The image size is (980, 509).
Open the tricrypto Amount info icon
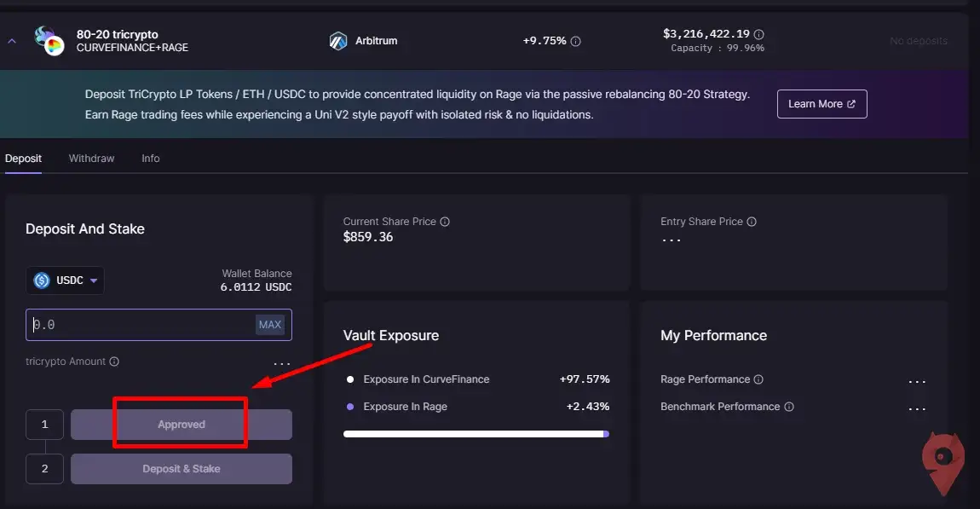click(114, 362)
